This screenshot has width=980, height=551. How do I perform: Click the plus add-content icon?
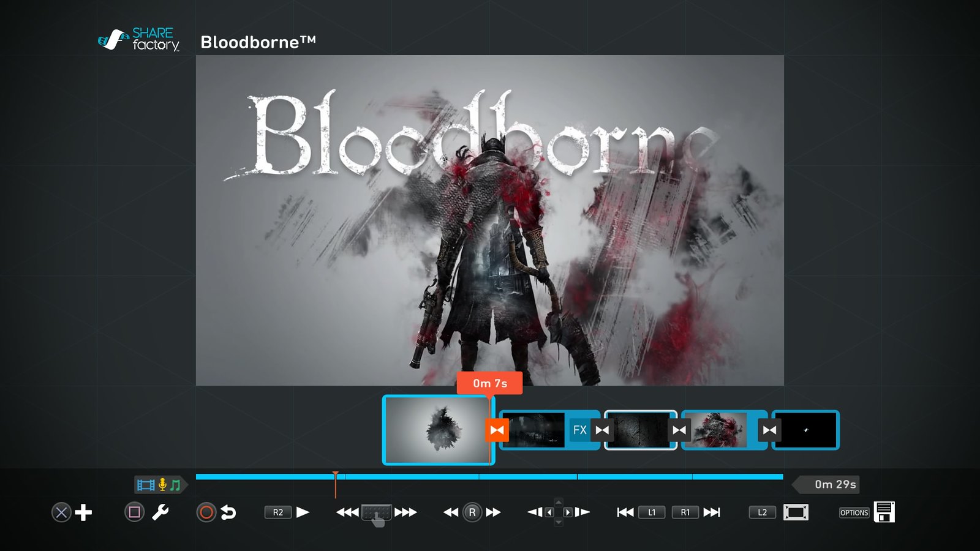[x=83, y=512]
